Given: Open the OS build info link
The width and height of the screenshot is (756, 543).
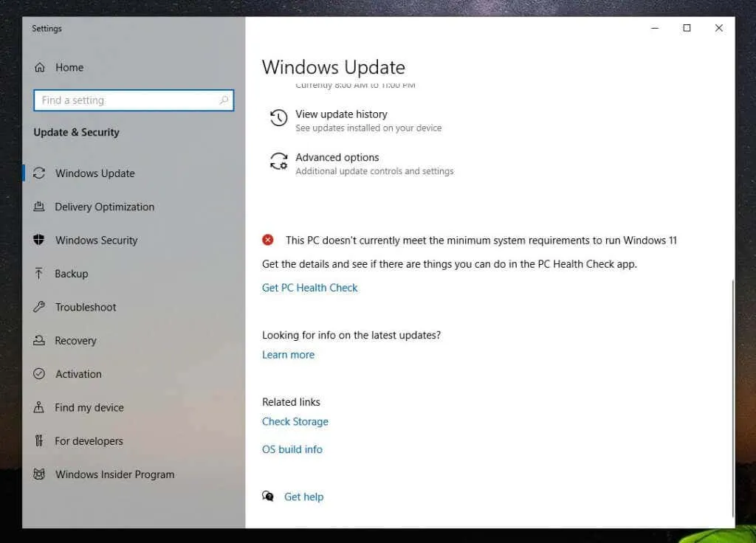Looking at the screenshot, I should click(292, 449).
